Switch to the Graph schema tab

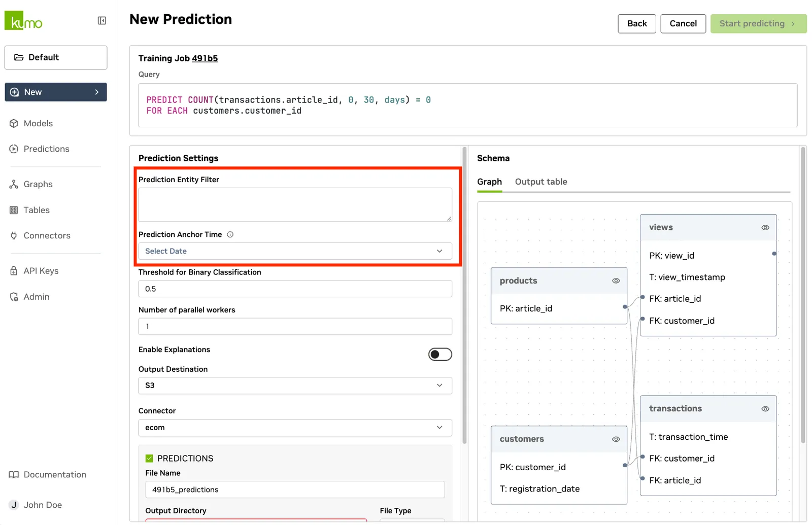(x=489, y=182)
